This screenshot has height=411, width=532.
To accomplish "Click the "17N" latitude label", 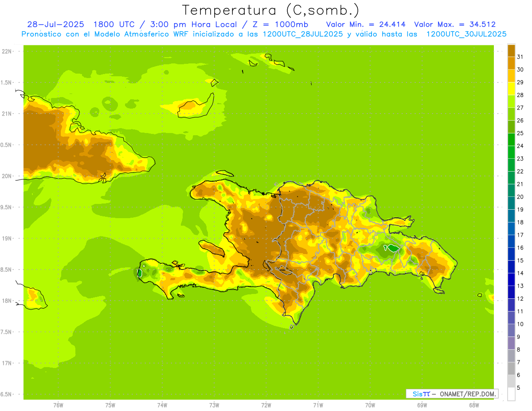I will click(x=7, y=363).
